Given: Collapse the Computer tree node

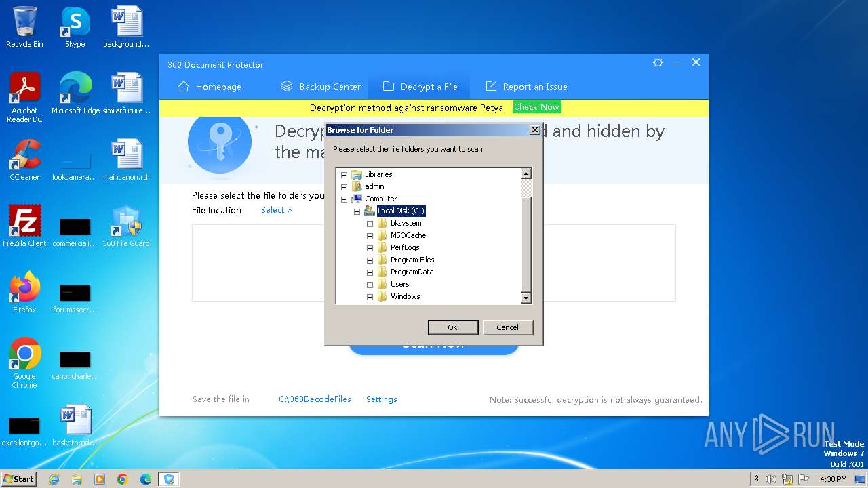Looking at the screenshot, I should click(344, 199).
